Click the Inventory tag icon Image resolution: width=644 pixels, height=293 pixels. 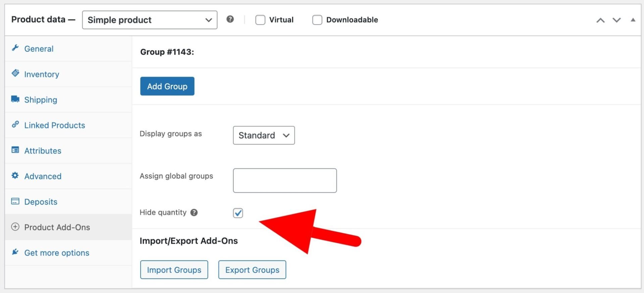tap(15, 73)
